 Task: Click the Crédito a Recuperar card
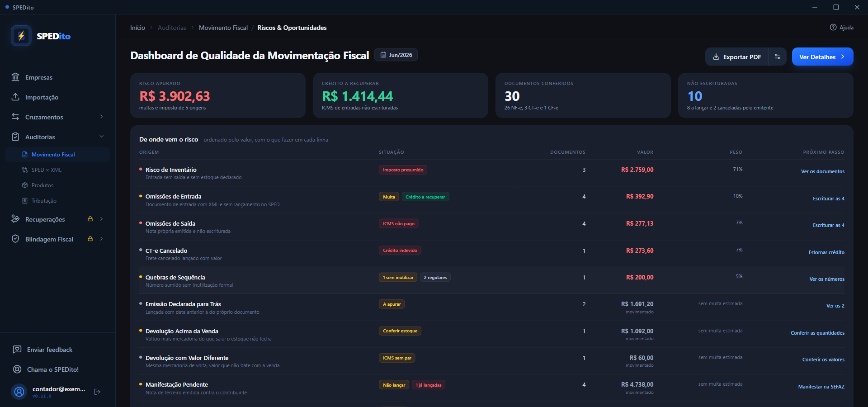click(x=401, y=95)
